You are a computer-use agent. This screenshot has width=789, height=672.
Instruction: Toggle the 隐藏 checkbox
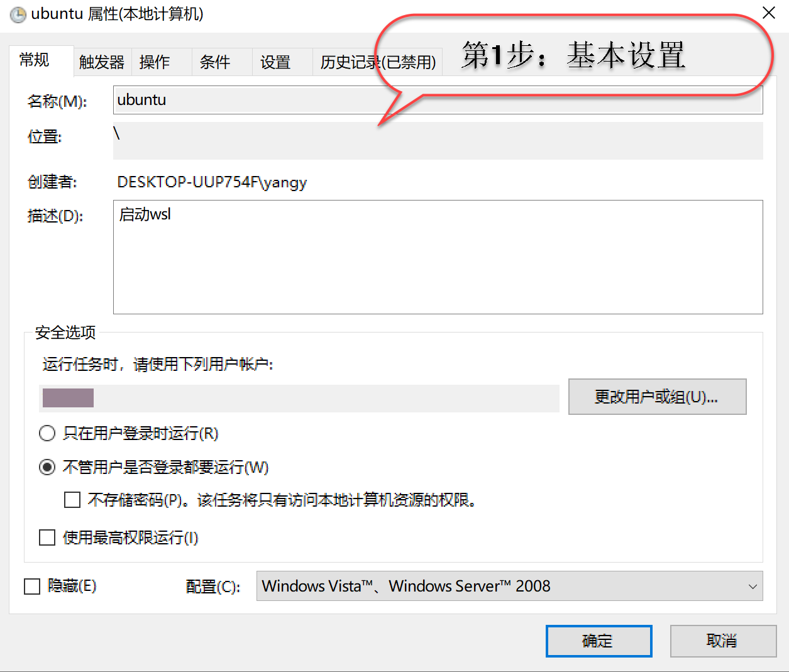(x=32, y=587)
